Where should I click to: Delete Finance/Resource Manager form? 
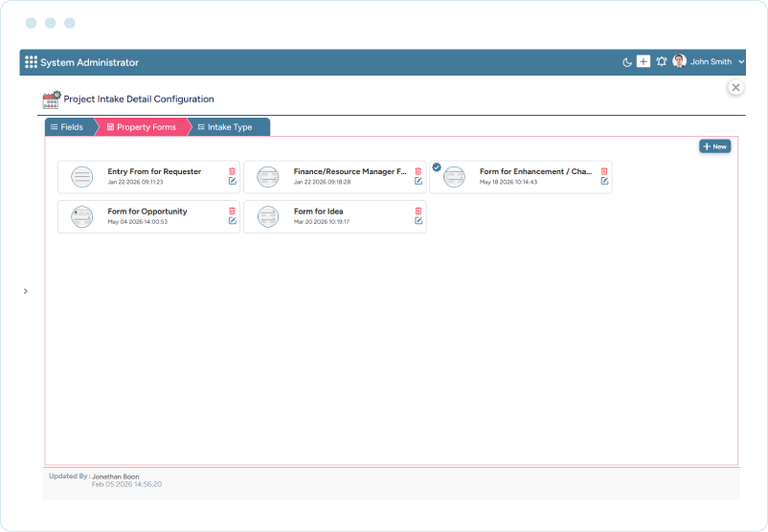pyautogui.click(x=418, y=171)
